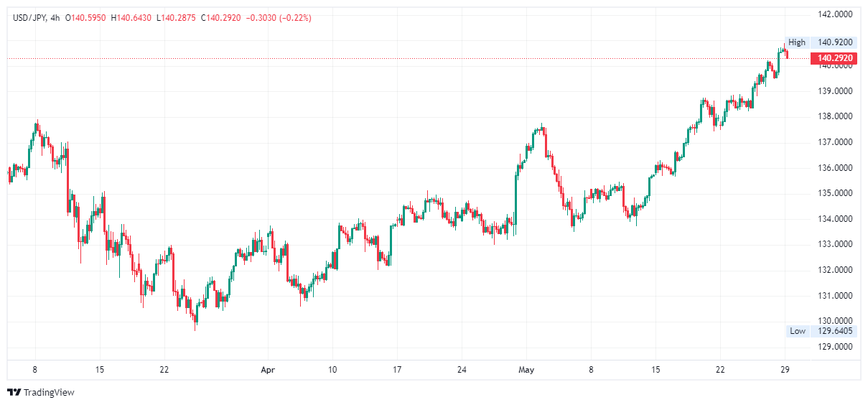The height and width of the screenshot is (405, 868).
Task: Click 133.0000 on the price scale
Action: tap(836, 245)
